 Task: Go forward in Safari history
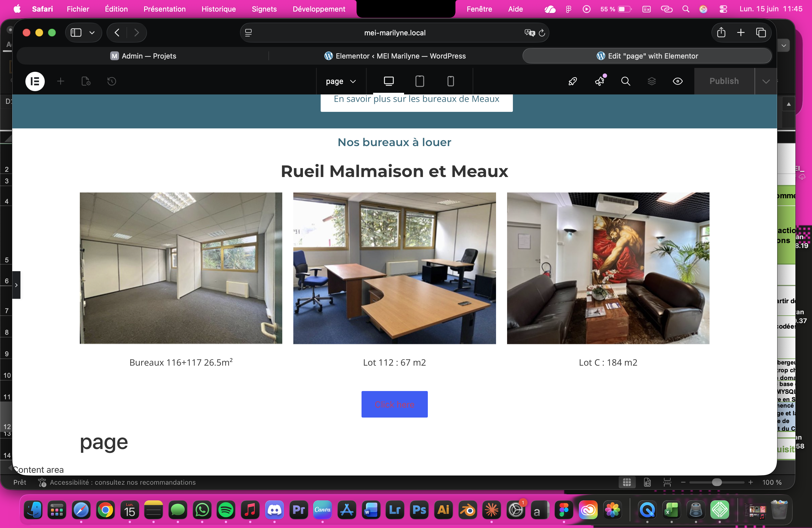pyautogui.click(x=136, y=33)
